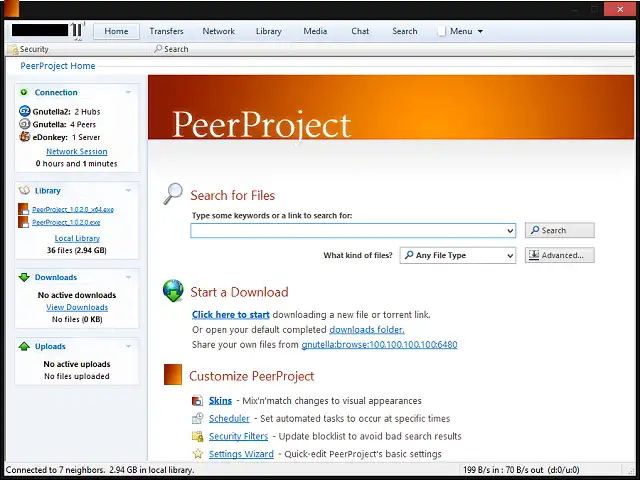640x480 pixels.
Task: Collapse the Uploads panel
Action: 128,346
